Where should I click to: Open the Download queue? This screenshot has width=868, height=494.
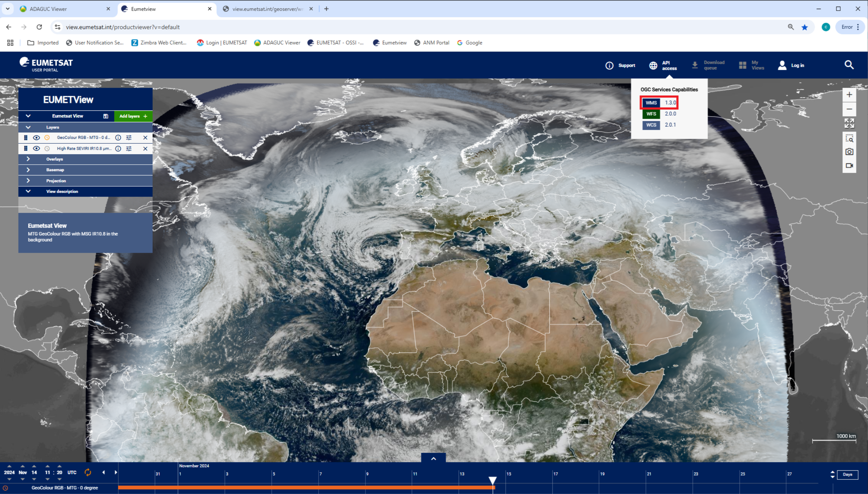pos(708,65)
